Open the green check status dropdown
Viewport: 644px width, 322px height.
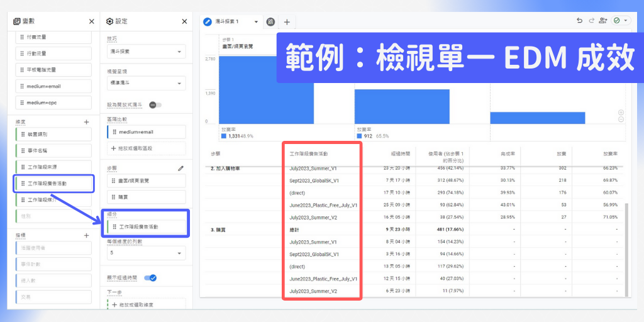[x=621, y=21]
